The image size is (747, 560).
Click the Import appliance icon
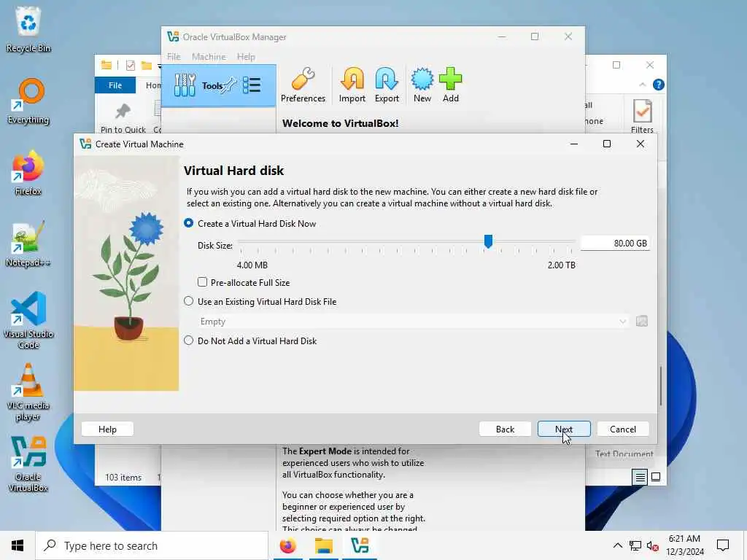tap(352, 85)
